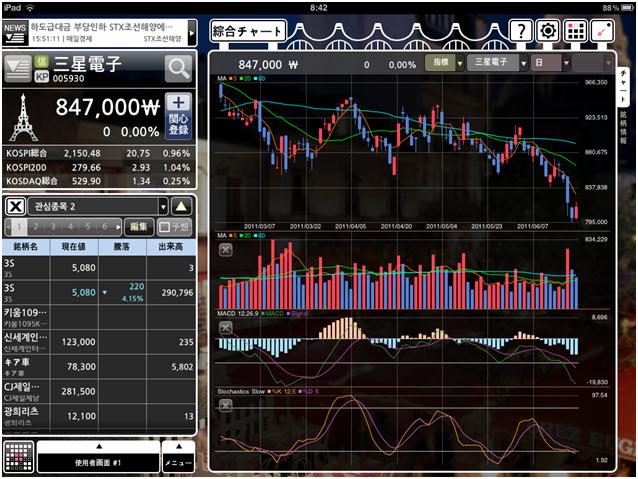Open the grid layout icon top right
Screen dimensions: 638x479
575,31
